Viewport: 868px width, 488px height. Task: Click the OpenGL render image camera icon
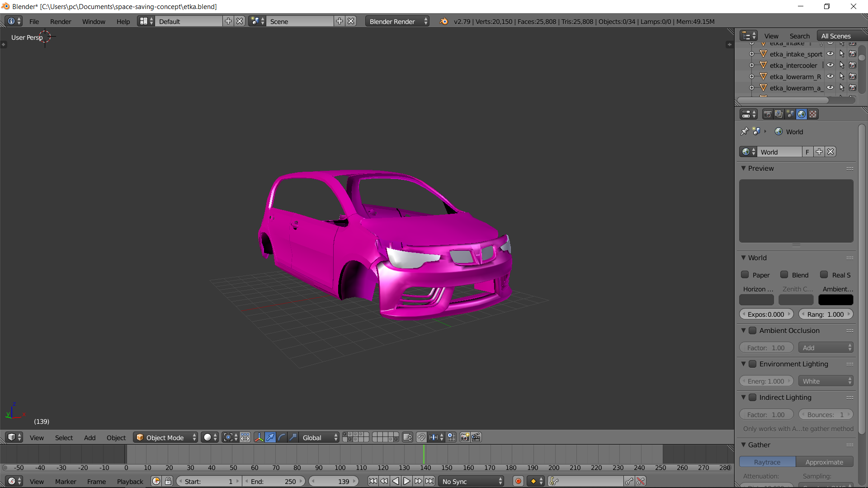[x=464, y=437]
